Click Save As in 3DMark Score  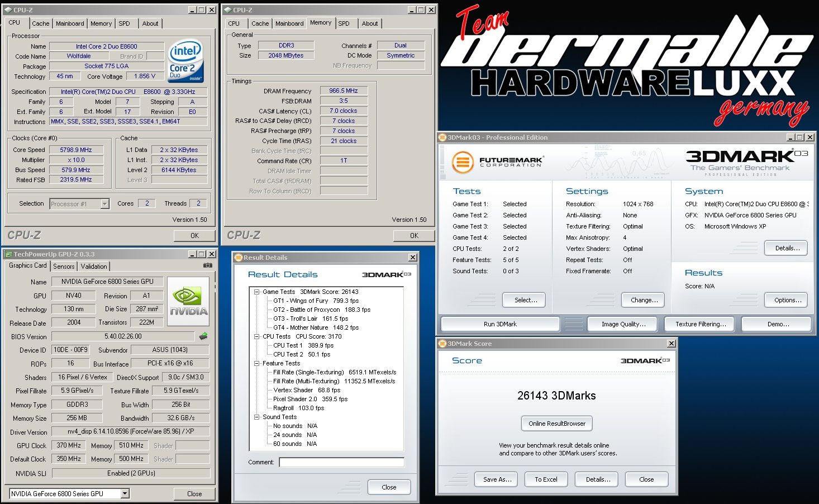(497, 479)
